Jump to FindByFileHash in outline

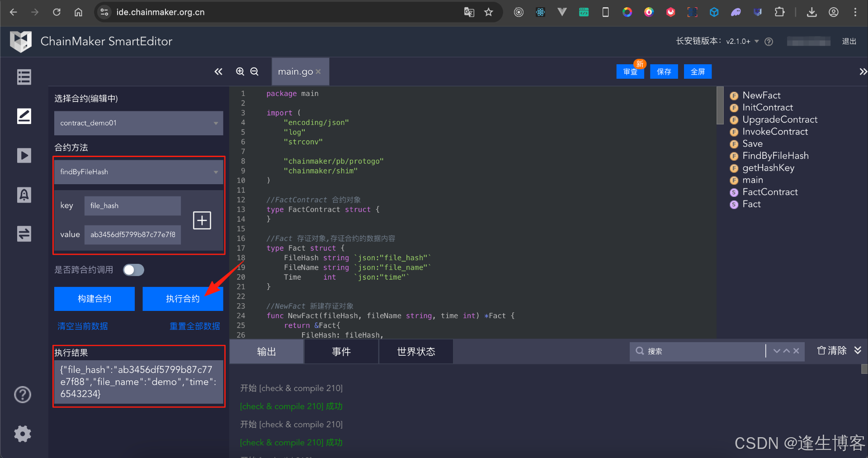(x=775, y=156)
